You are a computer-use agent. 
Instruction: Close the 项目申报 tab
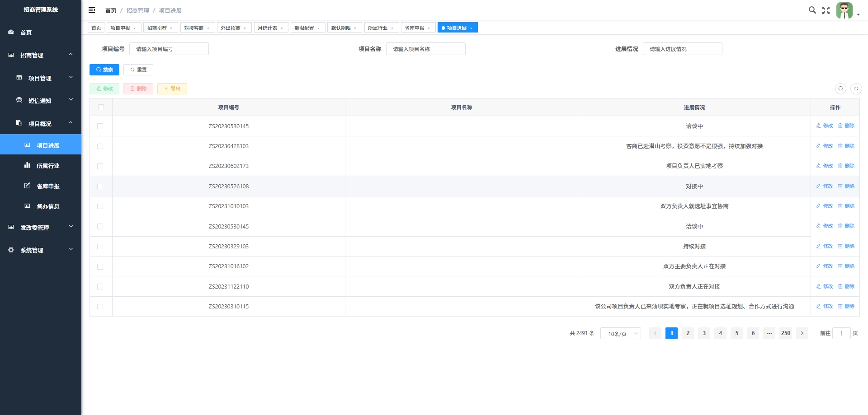135,28
